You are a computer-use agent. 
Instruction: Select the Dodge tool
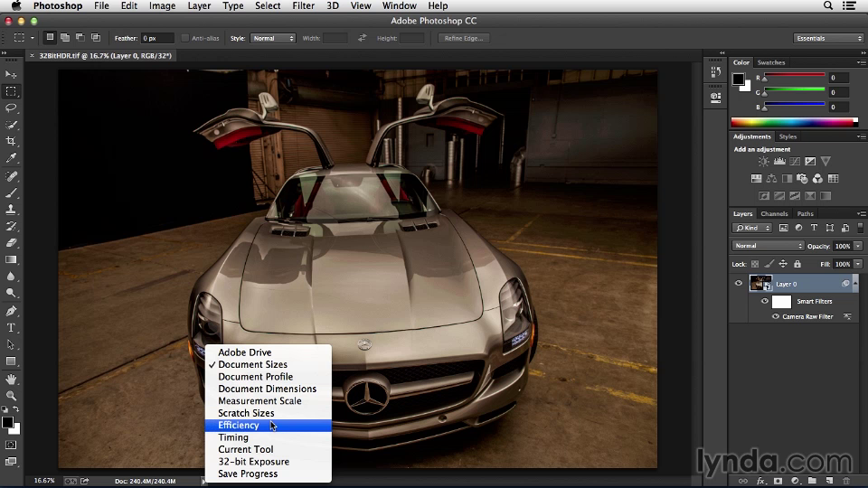[x=11, y=293]
